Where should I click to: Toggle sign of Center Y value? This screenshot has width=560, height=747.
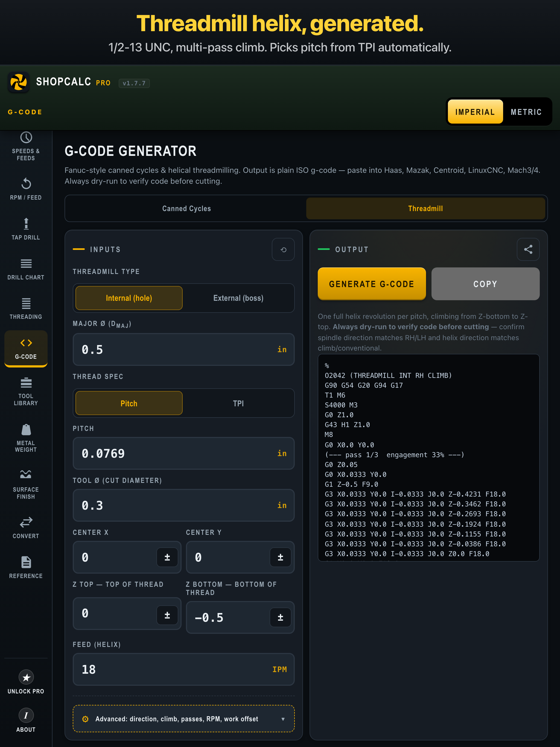[280, 557]
